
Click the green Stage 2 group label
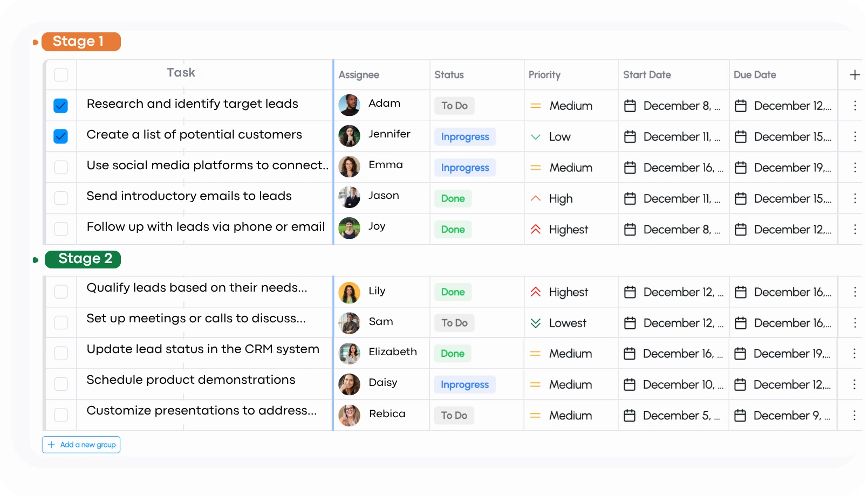83,259
